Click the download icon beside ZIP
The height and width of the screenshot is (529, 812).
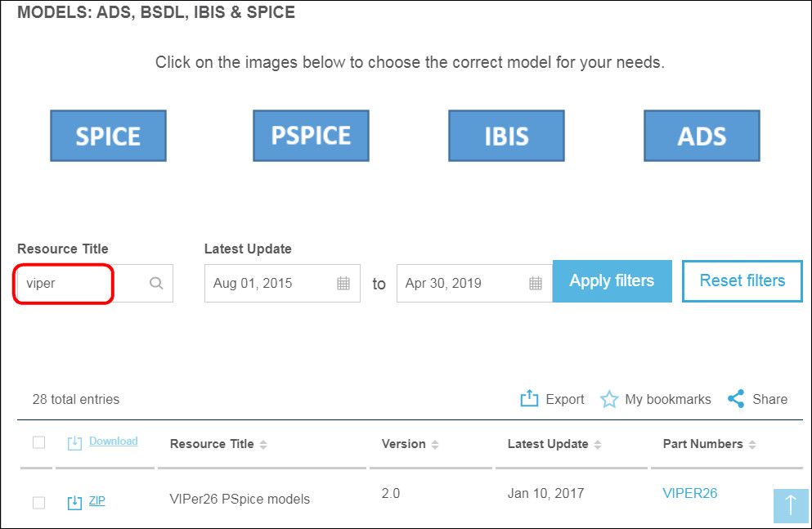(x=74, y=502)
